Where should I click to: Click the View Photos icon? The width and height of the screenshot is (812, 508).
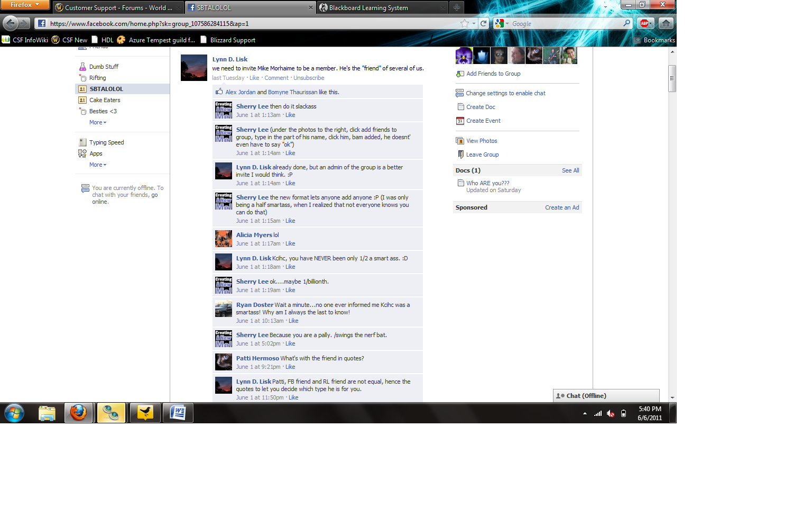pyautogui.click(x=460, y=141)
